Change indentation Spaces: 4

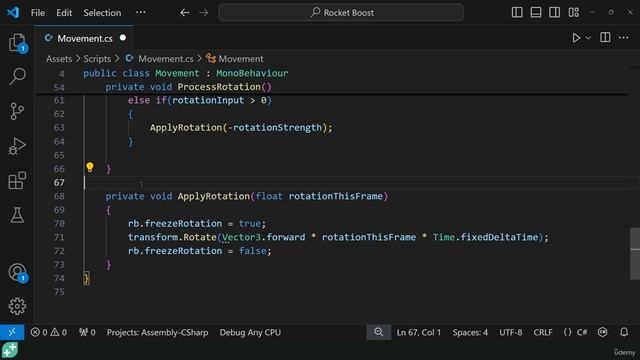pos(470,332)
